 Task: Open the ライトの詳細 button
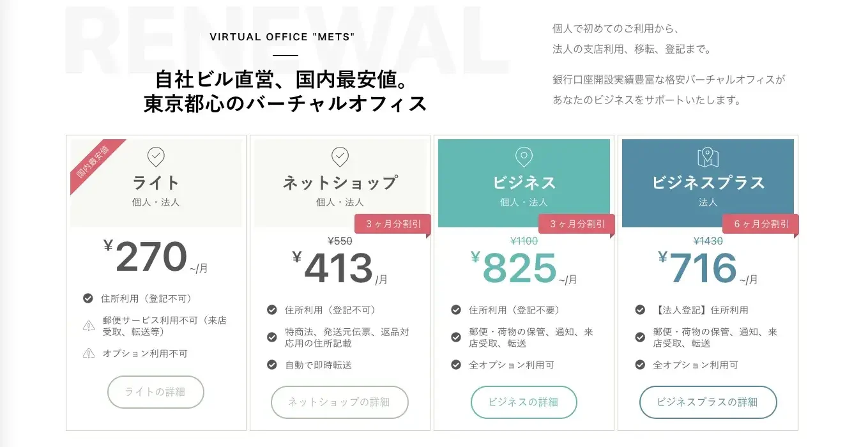156,392
